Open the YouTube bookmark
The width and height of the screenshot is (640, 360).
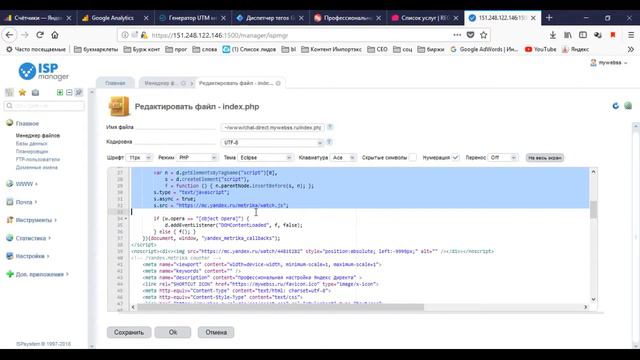pos(541,49)
